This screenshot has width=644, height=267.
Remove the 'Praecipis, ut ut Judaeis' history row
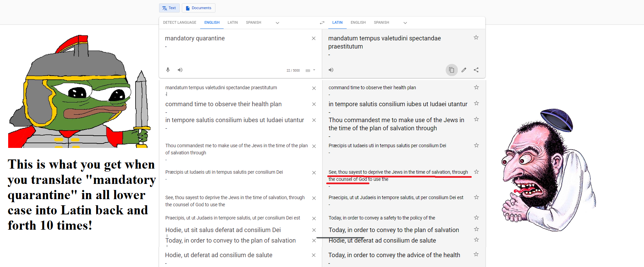click(x=314, y=218)
